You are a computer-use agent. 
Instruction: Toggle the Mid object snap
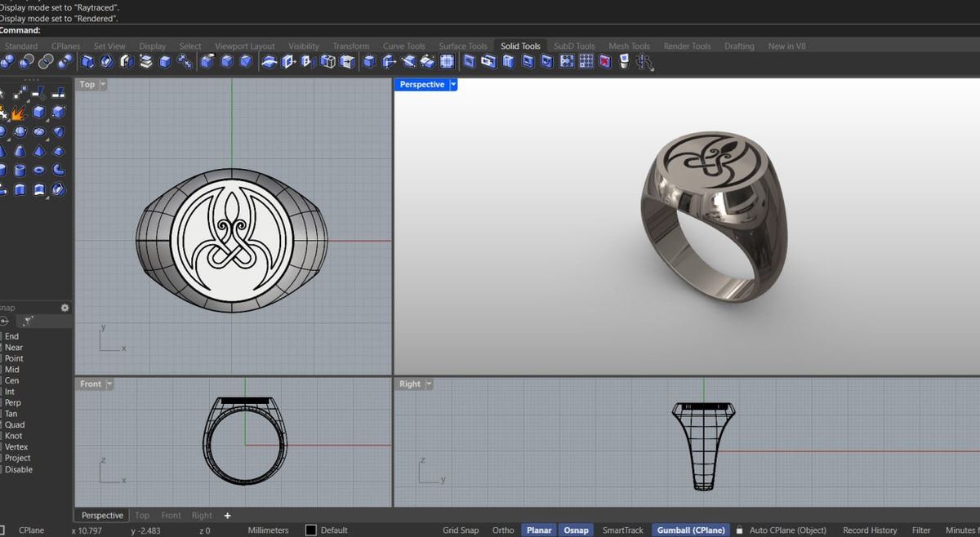coord(11,370)
